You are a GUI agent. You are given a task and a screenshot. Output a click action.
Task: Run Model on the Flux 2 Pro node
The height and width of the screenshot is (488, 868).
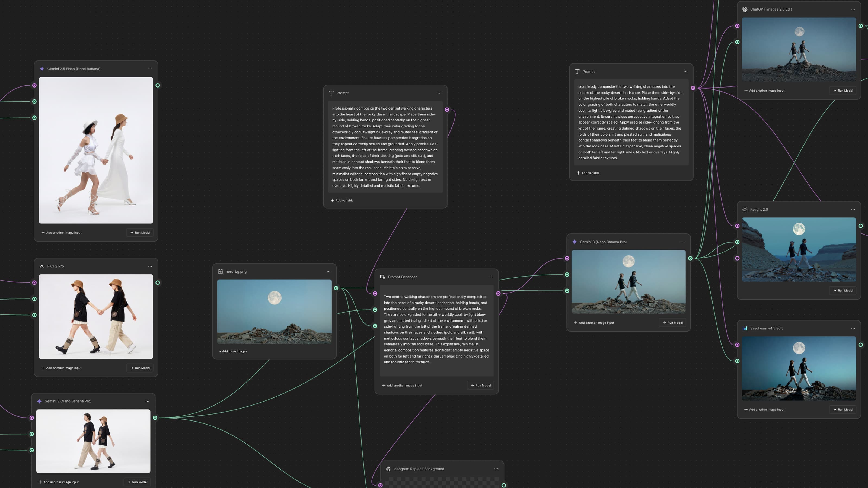click(140, 368)
